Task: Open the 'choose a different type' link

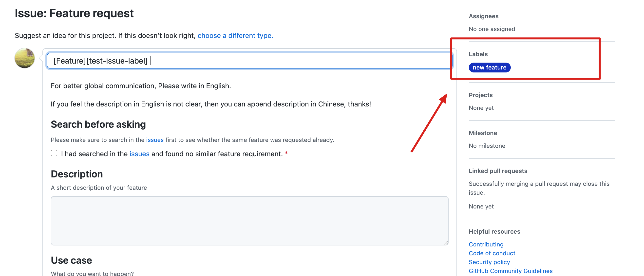Action: [235, 35]
